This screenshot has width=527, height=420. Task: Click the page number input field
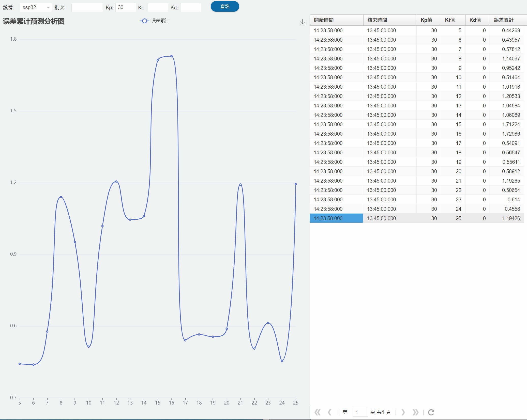(360, 412)
